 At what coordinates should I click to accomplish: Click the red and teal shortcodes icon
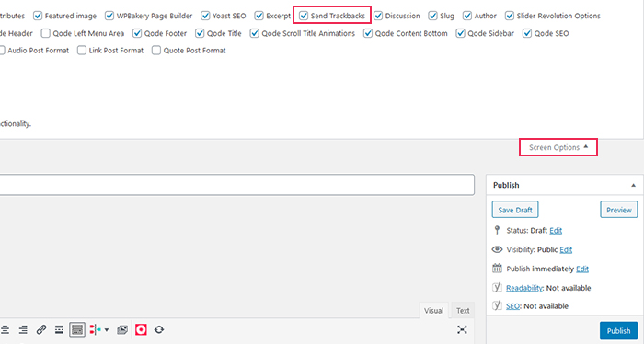pos(96,329)
